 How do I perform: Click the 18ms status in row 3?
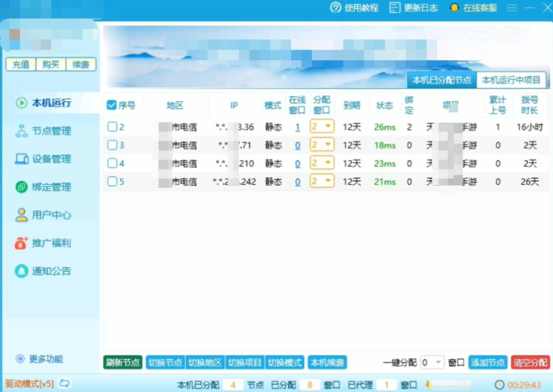385,145
